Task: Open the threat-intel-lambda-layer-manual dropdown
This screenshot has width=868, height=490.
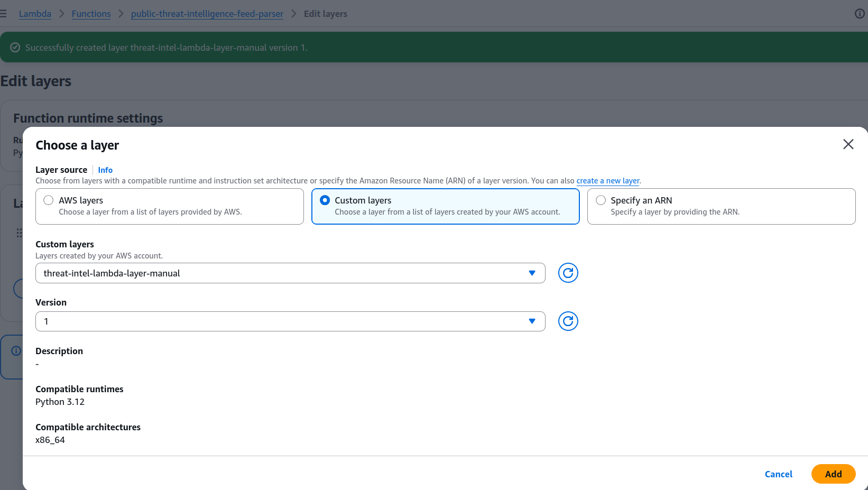Action: [290, 273]
